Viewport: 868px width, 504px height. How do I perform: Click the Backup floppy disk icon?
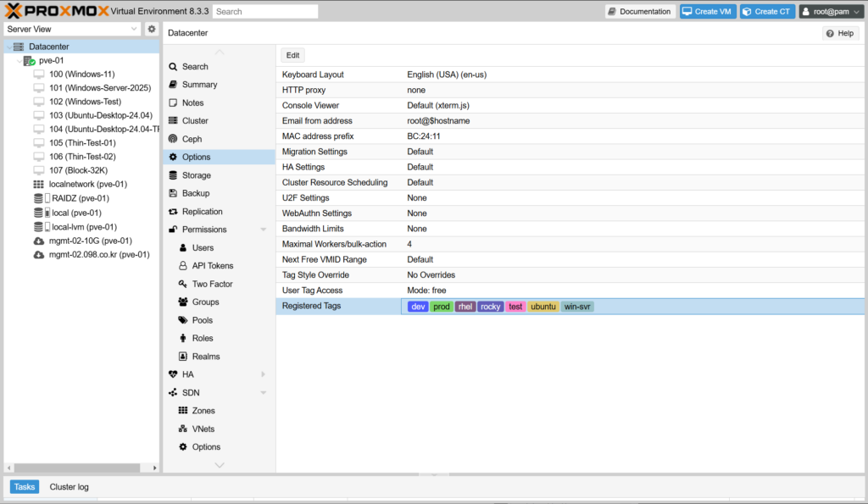(x=173, y=193)
